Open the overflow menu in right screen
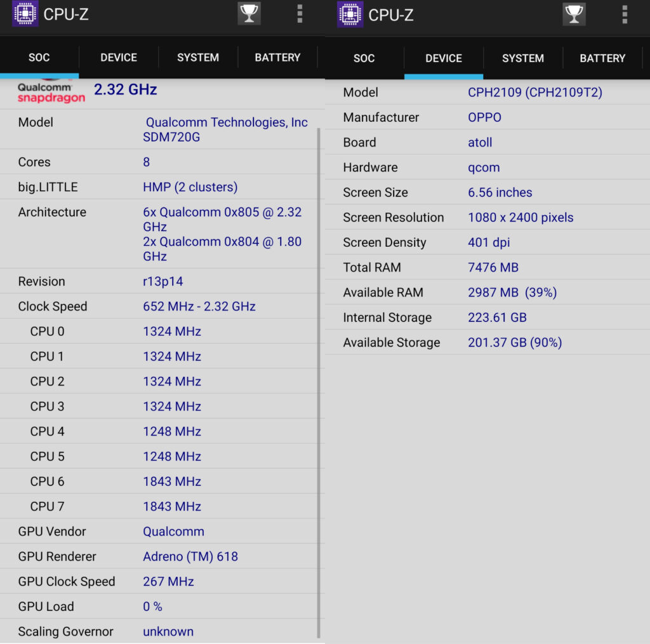The image size is (650, 644). (625, 15)
